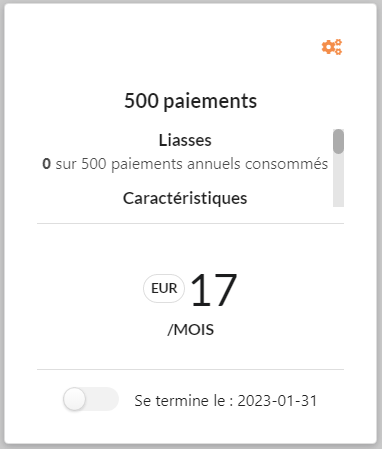
Task: Click "sur 500" in the usage line
Action: coord(81,164)
